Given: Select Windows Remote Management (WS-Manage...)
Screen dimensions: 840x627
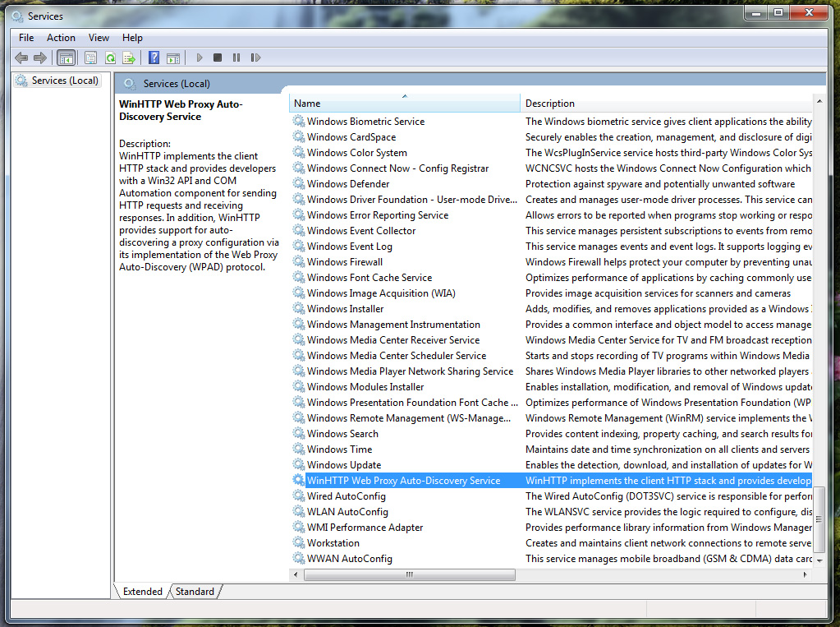Looking at the screenshot, I should pyautogui.click(x=551, y=417).
